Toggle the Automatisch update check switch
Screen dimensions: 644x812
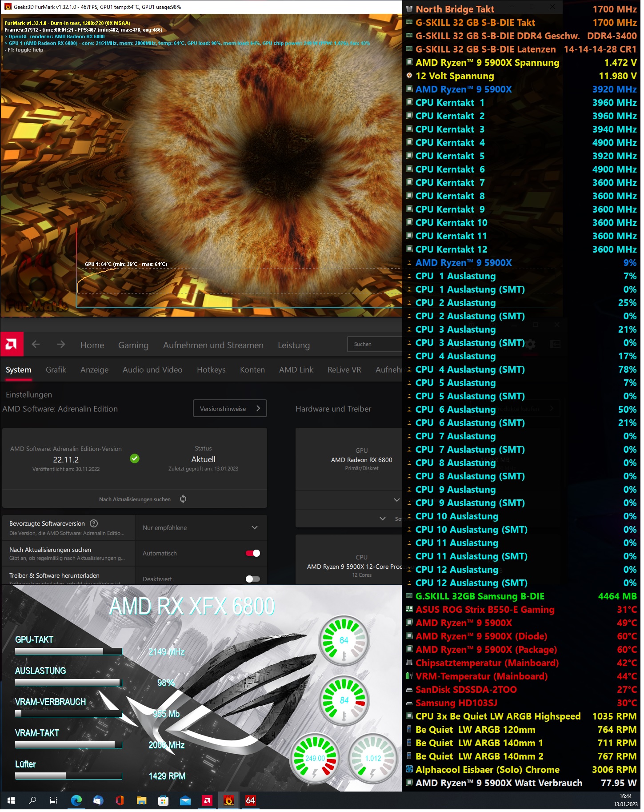click(x=253, y=554)
